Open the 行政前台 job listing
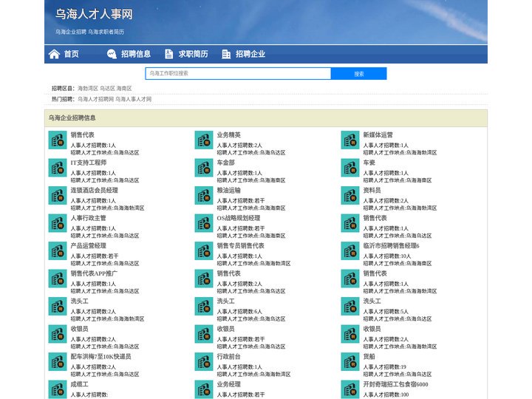The image size is (532, 399). (228, 357)
